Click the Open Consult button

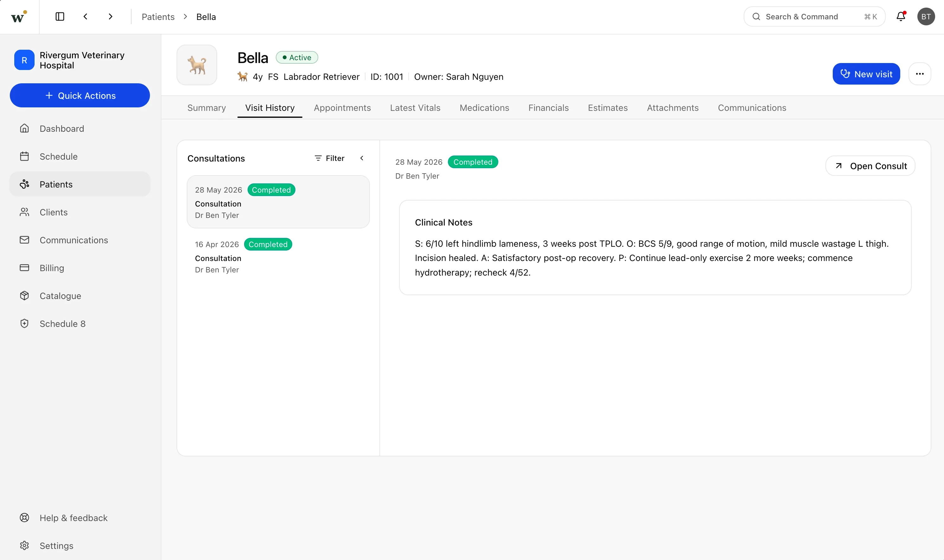tap(870, 166)
